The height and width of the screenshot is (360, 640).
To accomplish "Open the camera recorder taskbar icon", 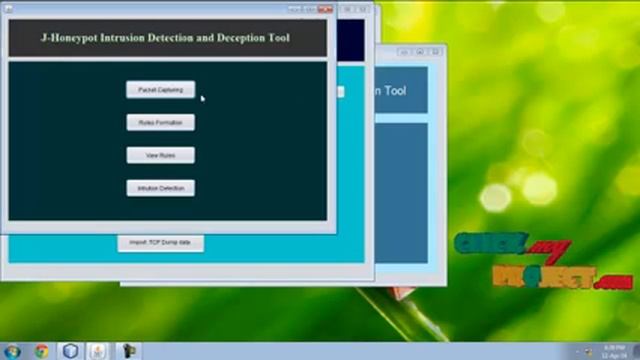I will pyautogui.click(x=128, y=351).
